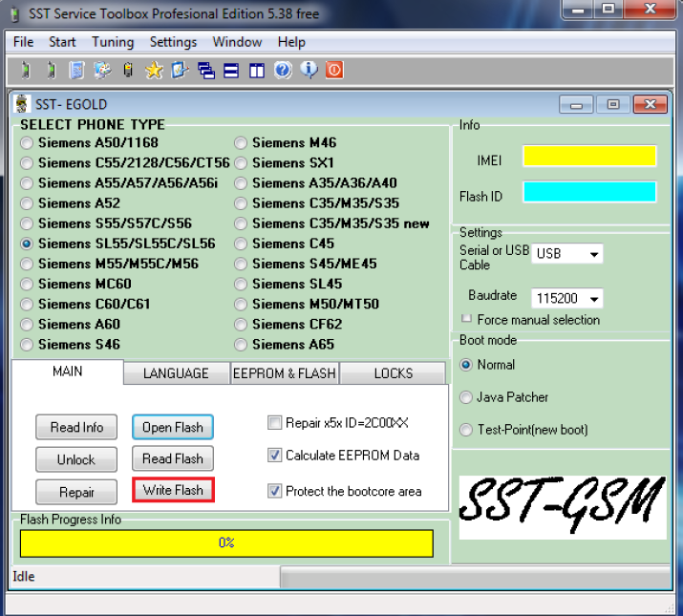This screenshot has height=616, width=683.
Task: Maximize the SST- EGOLD child window
Action: [x=613, y=104]
